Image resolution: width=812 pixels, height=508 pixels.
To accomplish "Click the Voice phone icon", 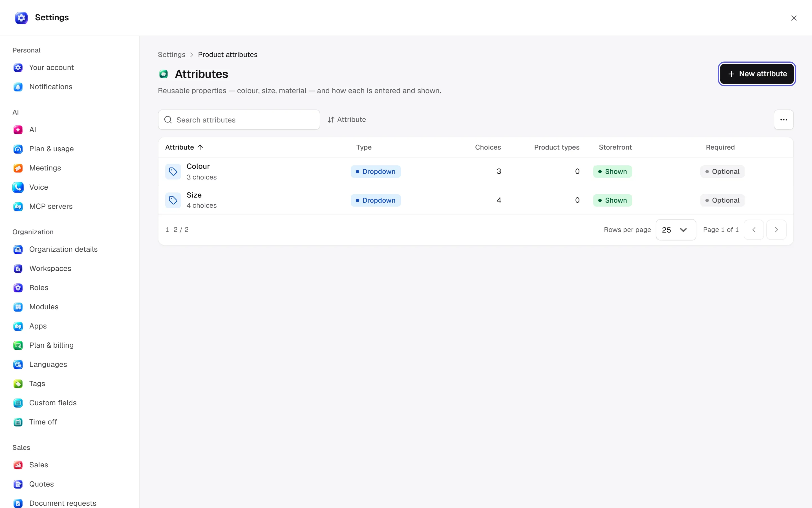I will (18, 187).
